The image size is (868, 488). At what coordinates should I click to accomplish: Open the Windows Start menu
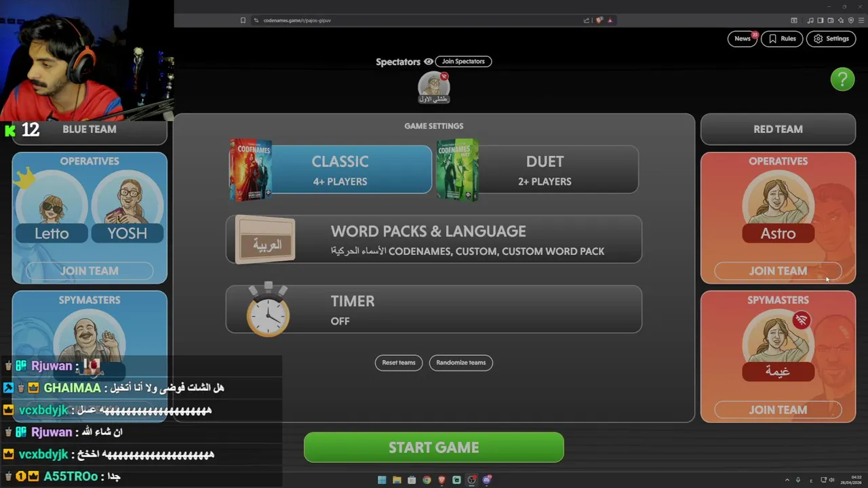point(382,480)
